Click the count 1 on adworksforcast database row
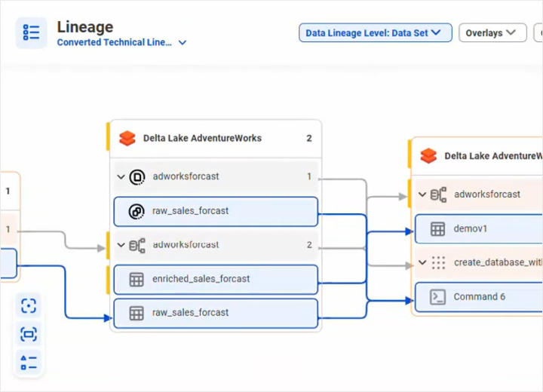 309,176
